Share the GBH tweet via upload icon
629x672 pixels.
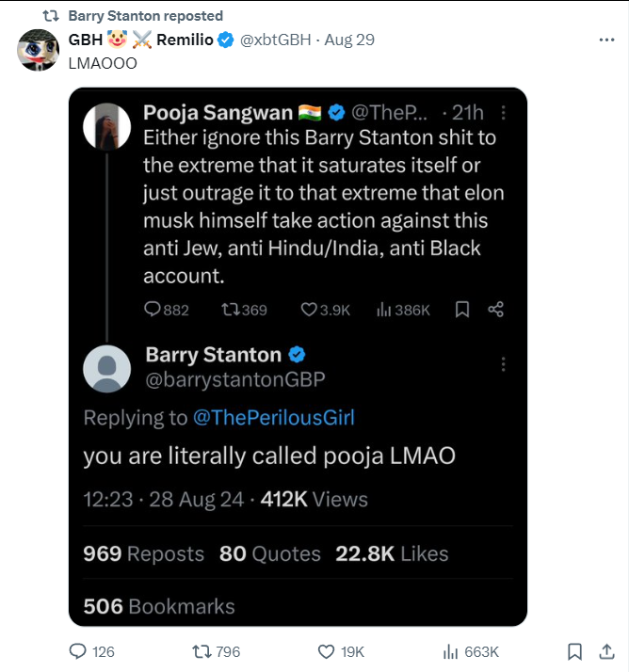point(606,651)
